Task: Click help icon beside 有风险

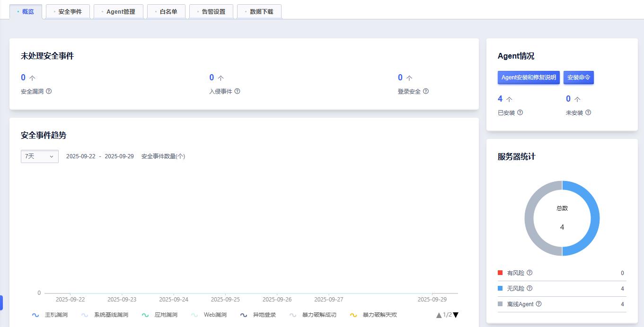Action: tap(529, 273)
